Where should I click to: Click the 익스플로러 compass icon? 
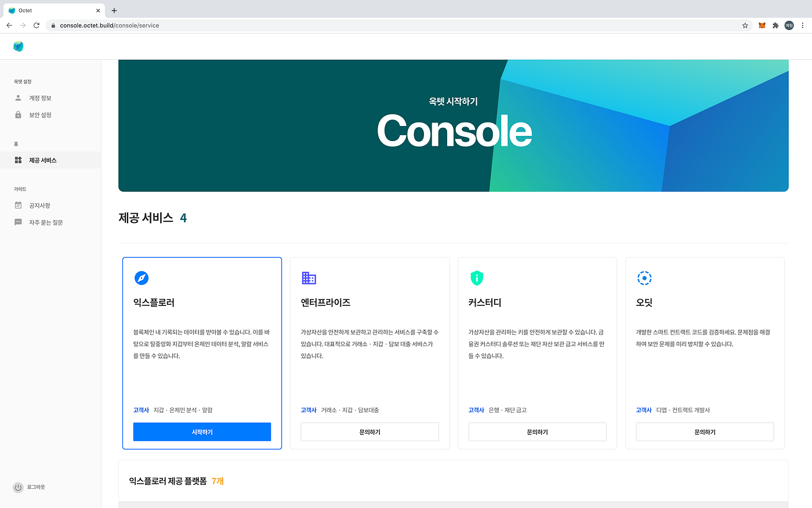[x=142, y=278]
